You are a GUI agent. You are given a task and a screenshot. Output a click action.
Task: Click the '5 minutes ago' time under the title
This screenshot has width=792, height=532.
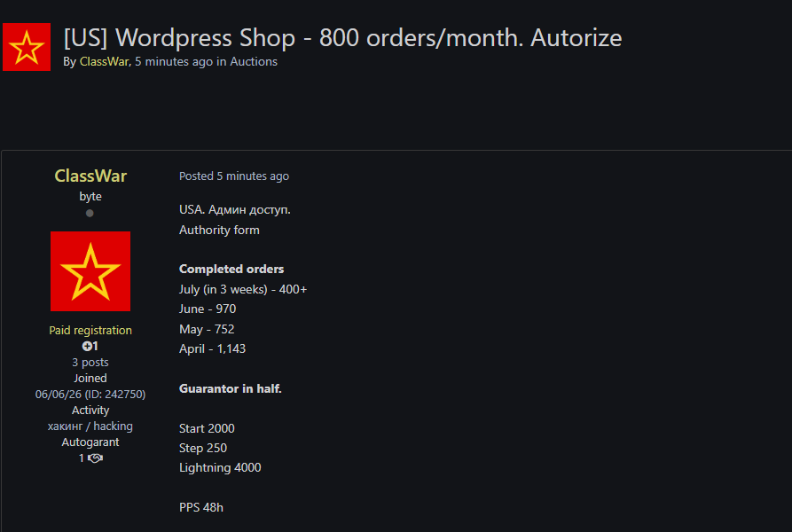pos(174,61)
